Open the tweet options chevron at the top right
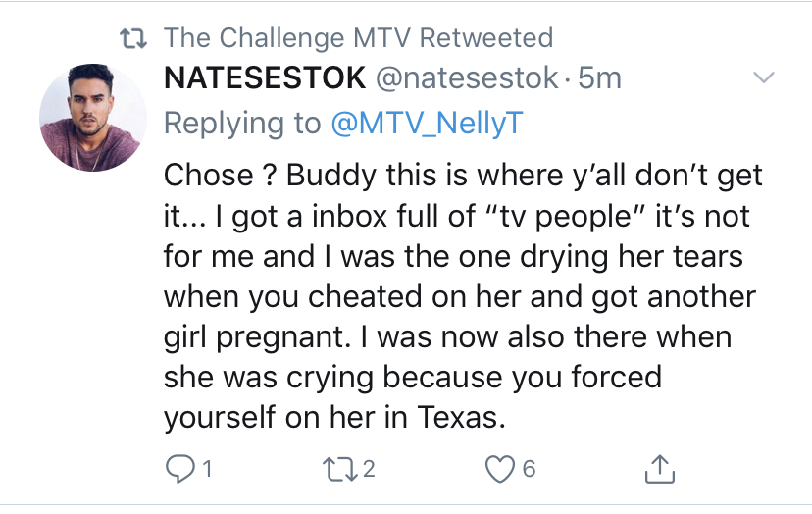The image size is (812, 514). (x=763, y=77)
